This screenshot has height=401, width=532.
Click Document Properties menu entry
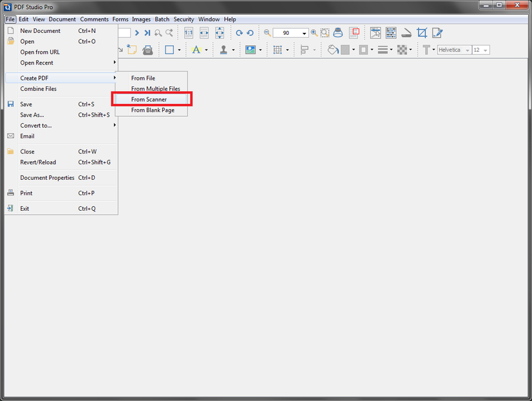point(47,177)
